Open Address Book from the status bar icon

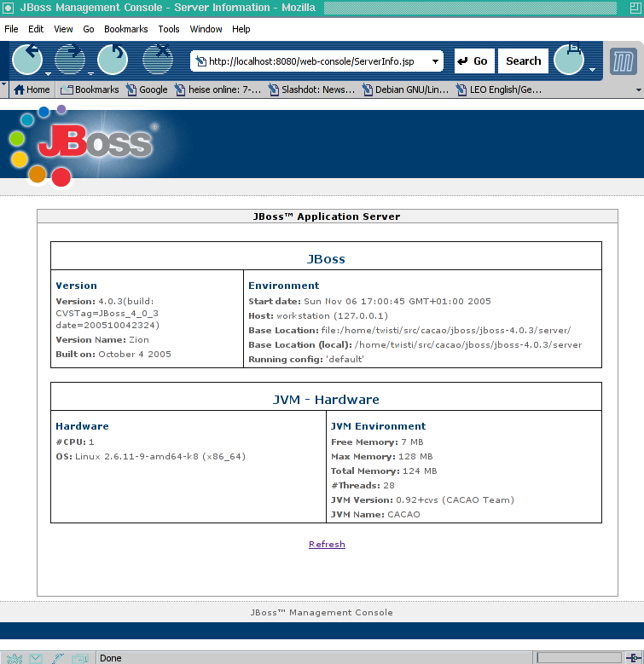pyautogui.click(x=79, y=659)
